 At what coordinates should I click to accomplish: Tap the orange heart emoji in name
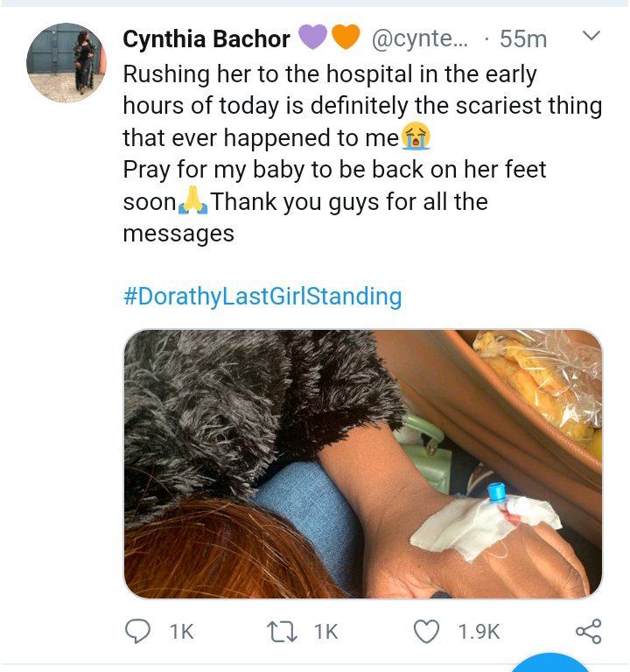[346, 37]
